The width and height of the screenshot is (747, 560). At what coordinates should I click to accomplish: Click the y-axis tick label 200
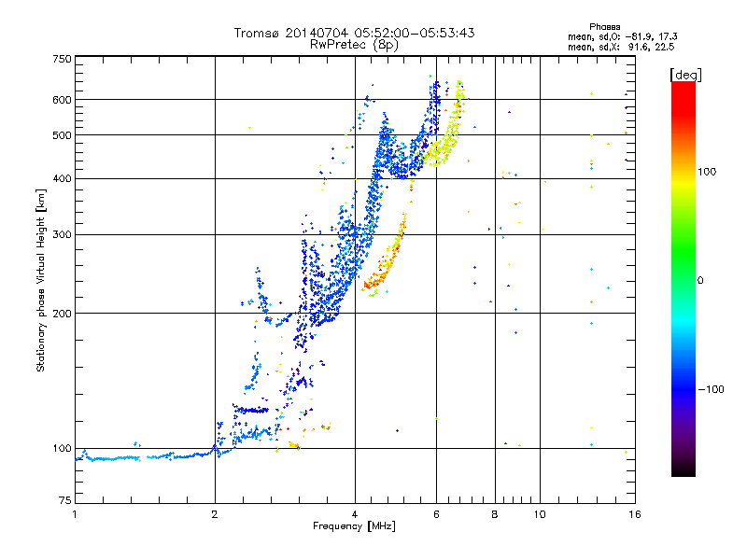[63, 314]
